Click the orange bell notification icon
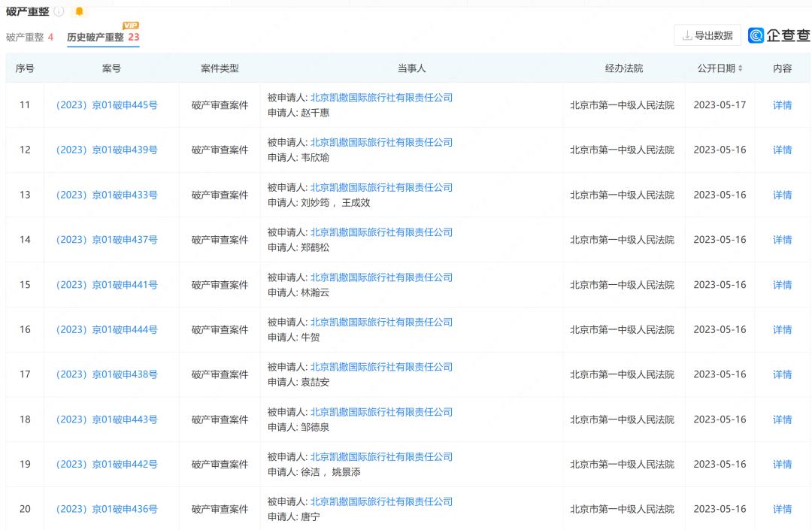The width and height of the screenshot is (812, 530). 79,11
